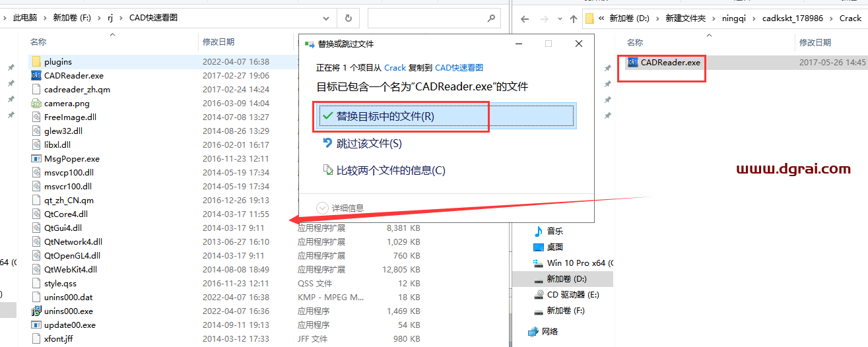The height and width of the screenshot is (347, 868).
Task: Select the QtWebKit4.dll file icon
Action: (x=36, y=269)
